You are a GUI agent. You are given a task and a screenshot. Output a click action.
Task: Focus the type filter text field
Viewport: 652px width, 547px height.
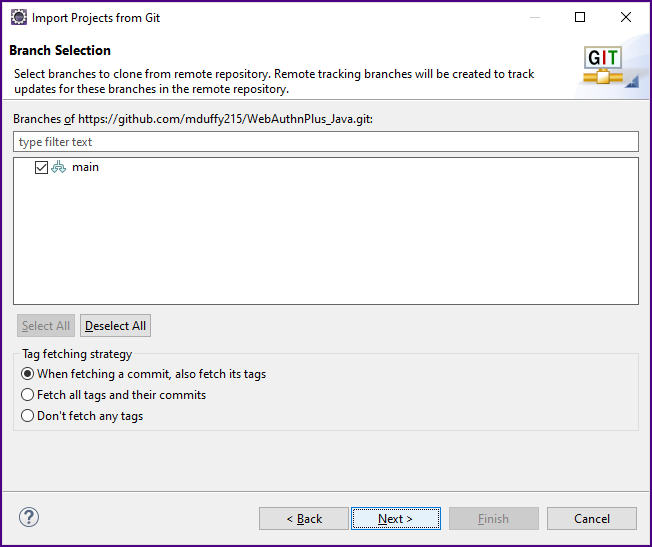pyautogui.click(x=326, y=142)
